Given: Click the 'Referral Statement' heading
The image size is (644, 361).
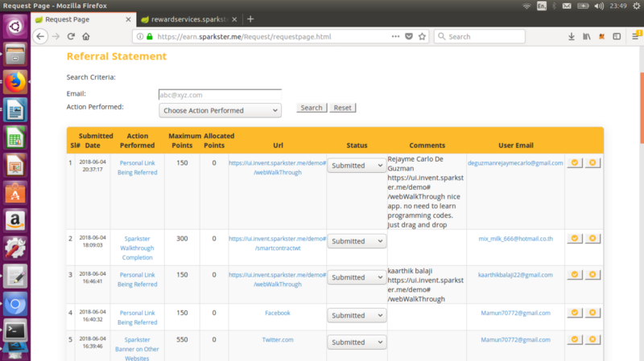Looking at the screenshot, I should pyautogui.click(x=117, y=56).
